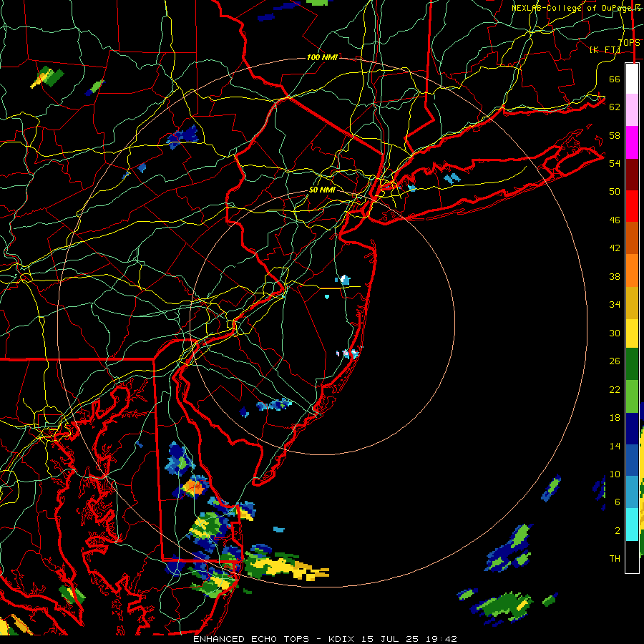Click the light blue legend swatch near 6
The image size is (644, 644).
coord(632,492)
